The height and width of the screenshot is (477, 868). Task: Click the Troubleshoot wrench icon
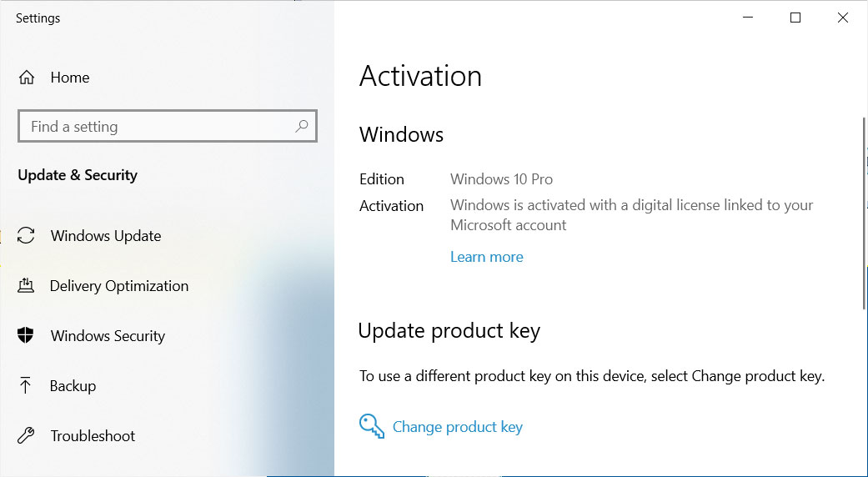tap(26, 435)
